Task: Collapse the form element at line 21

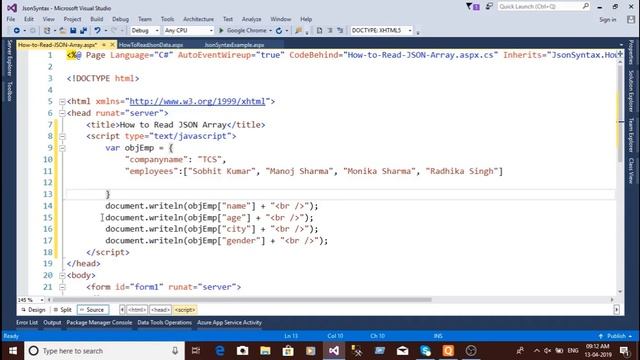Action: 62,287
